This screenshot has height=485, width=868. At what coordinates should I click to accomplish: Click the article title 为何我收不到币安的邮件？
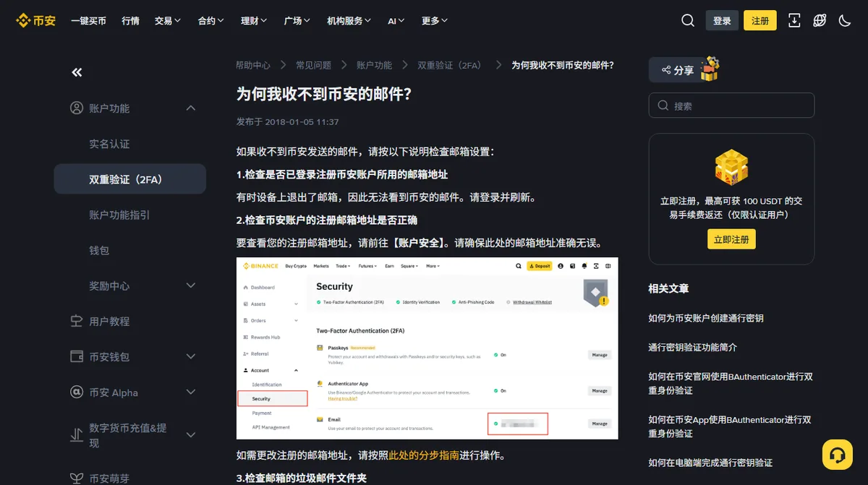pos(324,94)
